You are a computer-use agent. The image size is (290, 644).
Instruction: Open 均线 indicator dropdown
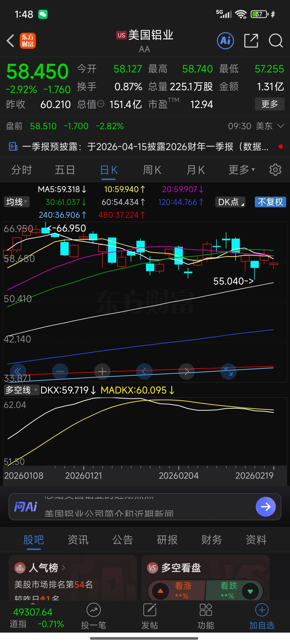16,202
